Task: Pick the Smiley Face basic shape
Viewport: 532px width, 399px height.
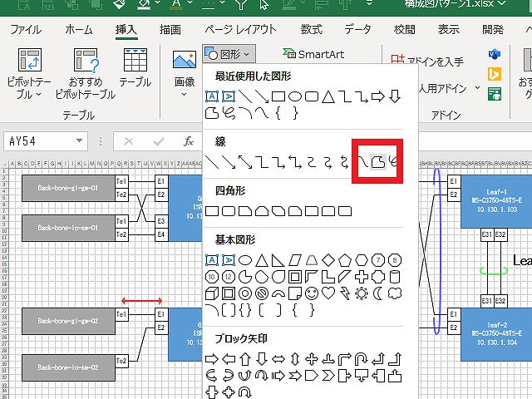Action: pos(312,293)
